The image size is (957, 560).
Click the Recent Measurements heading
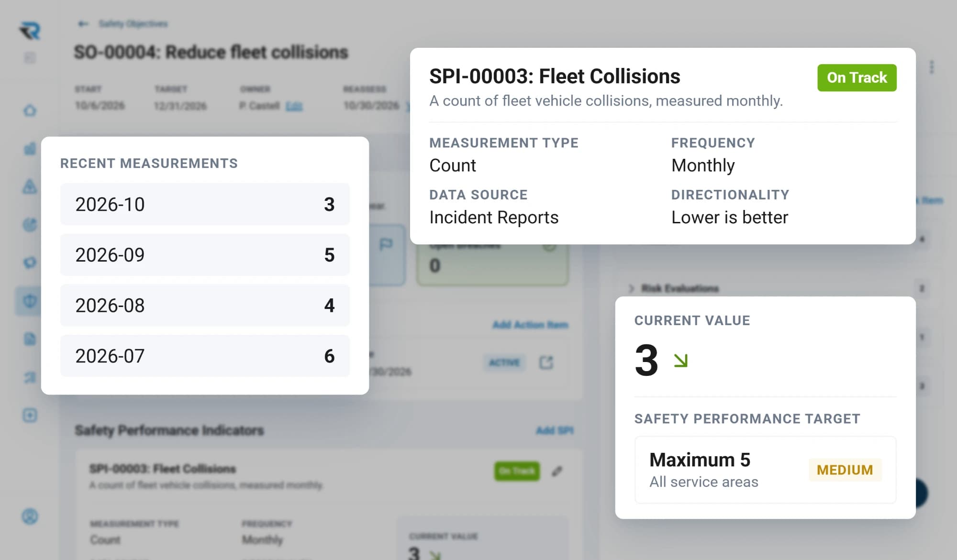point(149,164)
